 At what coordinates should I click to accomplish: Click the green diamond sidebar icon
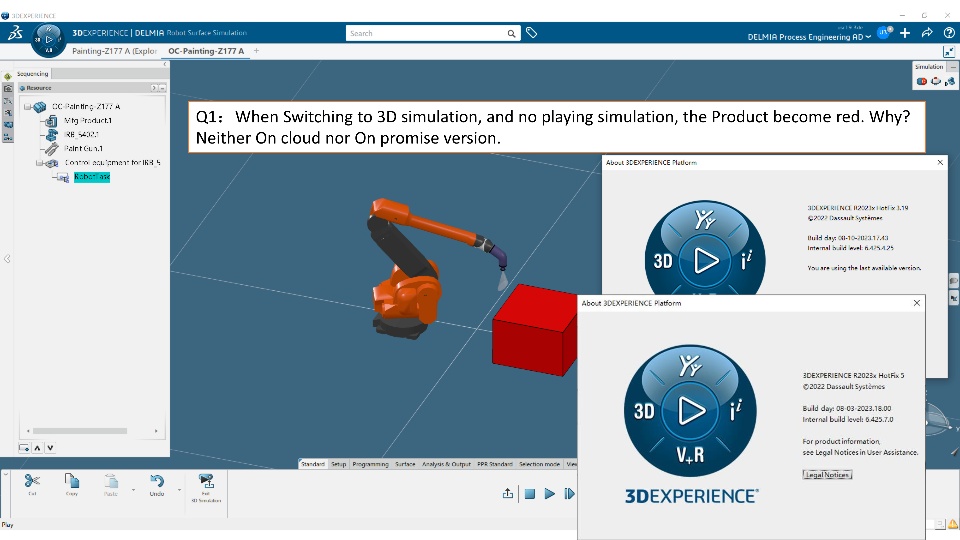(x=7, y=77)
